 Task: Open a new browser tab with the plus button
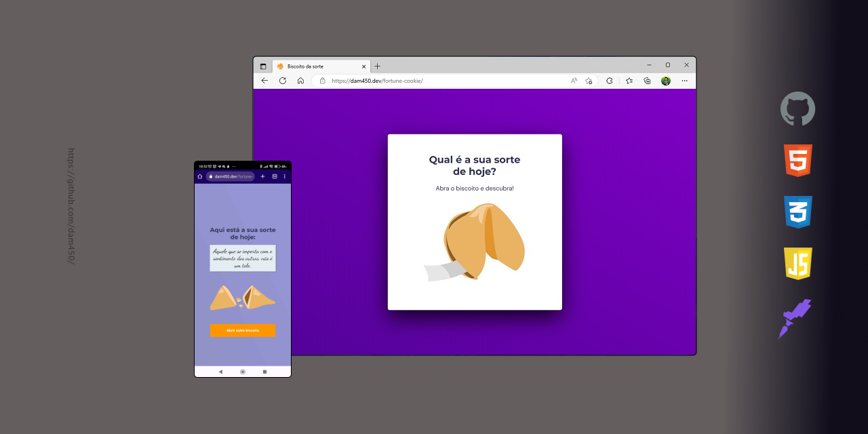pyautogui.click(x=378, y=66)
